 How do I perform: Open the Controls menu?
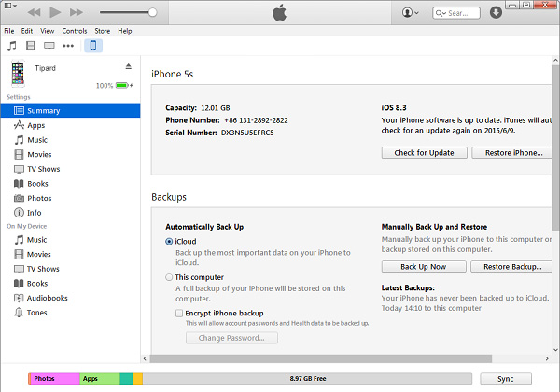pos(75,31)
